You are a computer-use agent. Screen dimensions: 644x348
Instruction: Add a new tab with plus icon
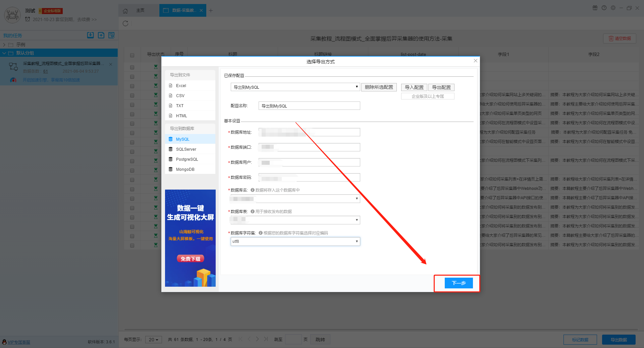211,11
